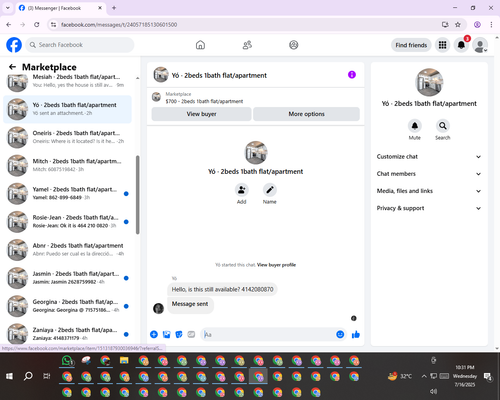Open notifications bell in Facebook header
Viewport: 500px width, 400px height.
point(461,45)
